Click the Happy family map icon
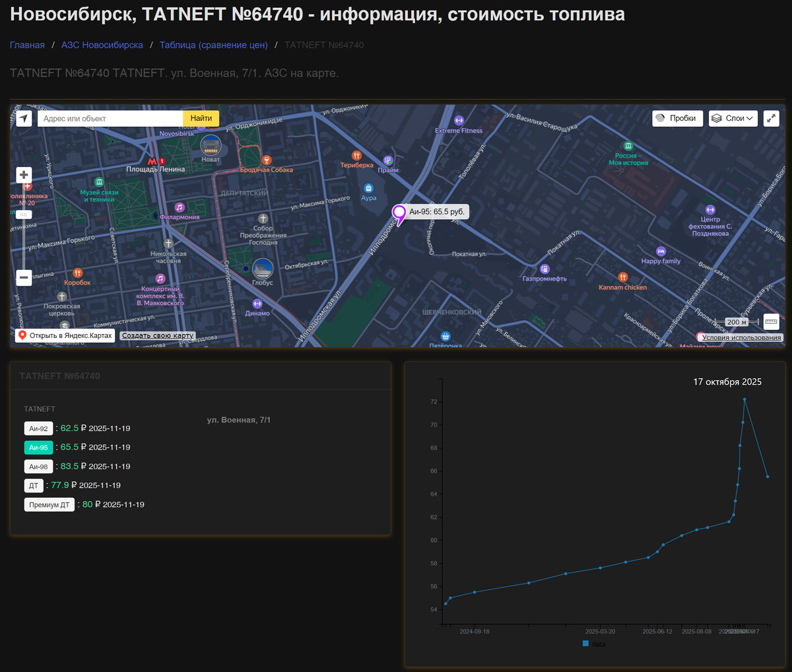 (661, 252)
